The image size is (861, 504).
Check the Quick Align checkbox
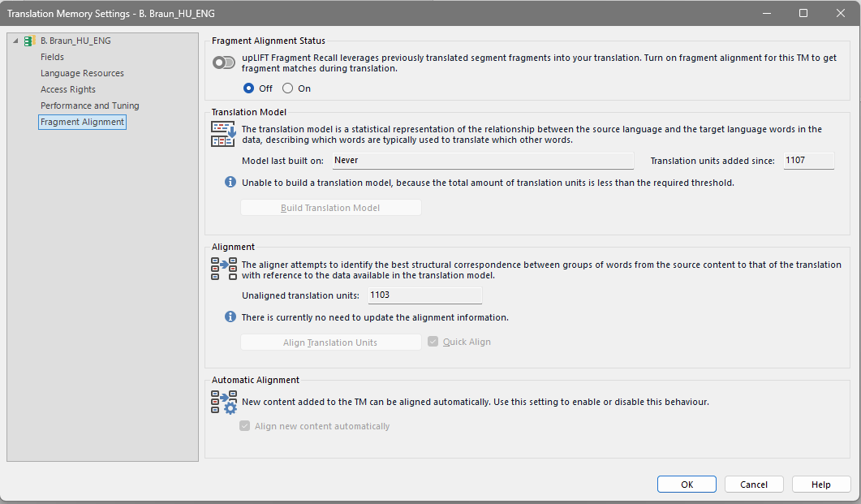click(x=433, y=342)
